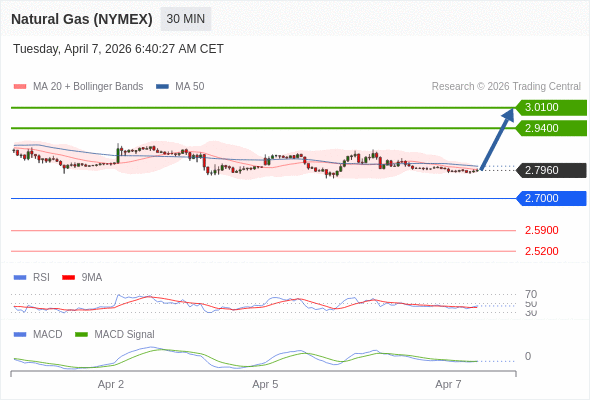Image resolution: width=590 pixels, height=400 pixels.
Task: Click the 2.5900 support level label
Action: click(541, 230)
